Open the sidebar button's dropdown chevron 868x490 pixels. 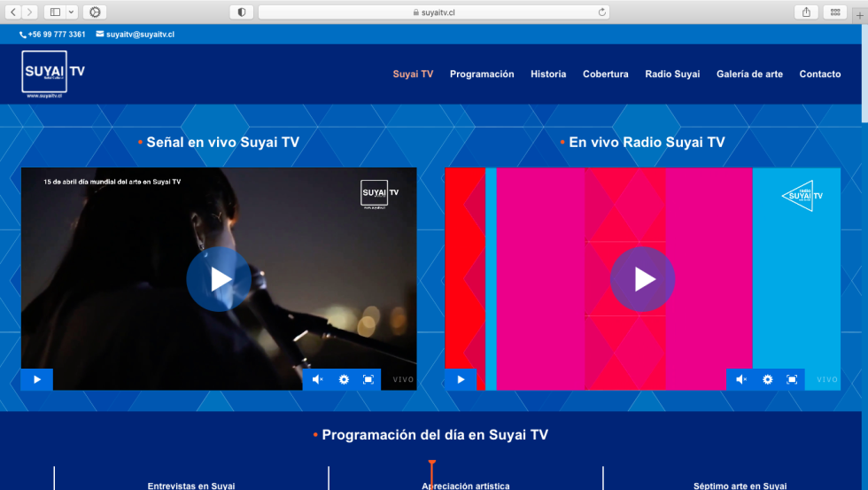[72, 12]
